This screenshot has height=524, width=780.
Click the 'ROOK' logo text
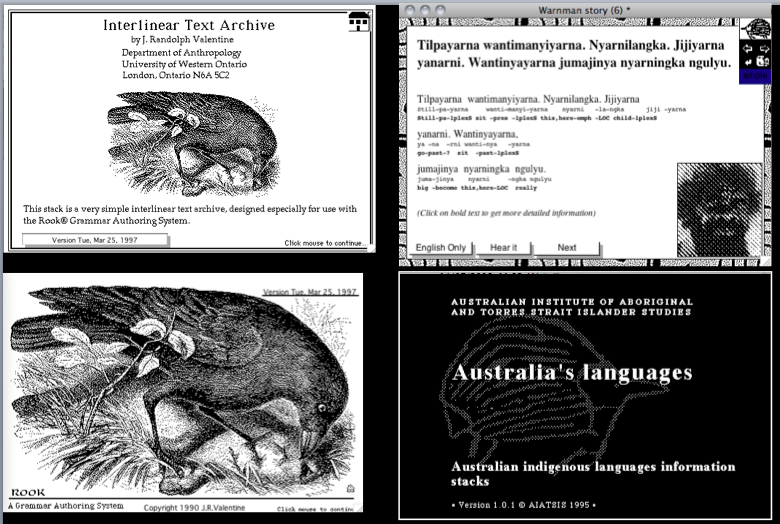coord(28,493)
